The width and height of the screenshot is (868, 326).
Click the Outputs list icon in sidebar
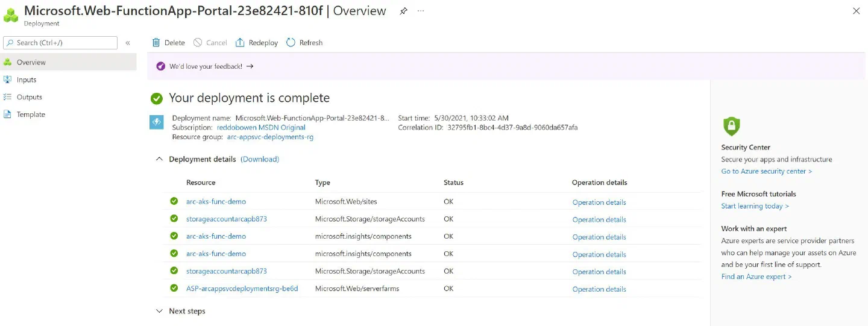tap(7, 97)
